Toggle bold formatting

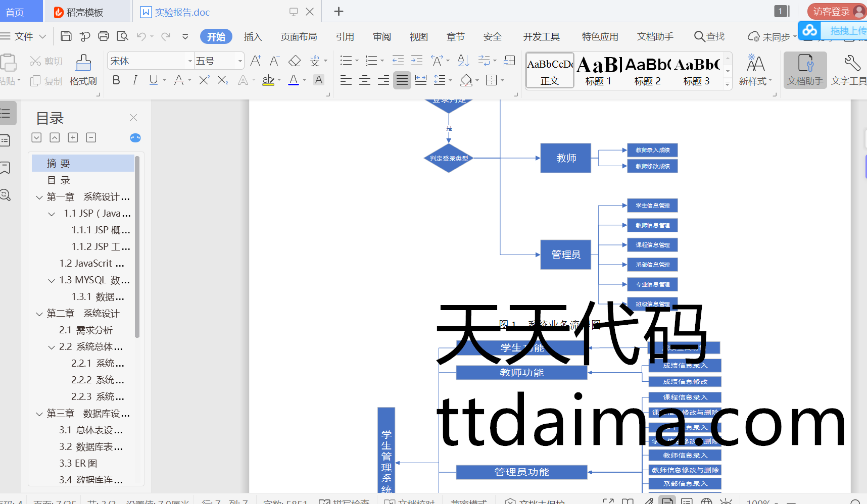(116, 80)
